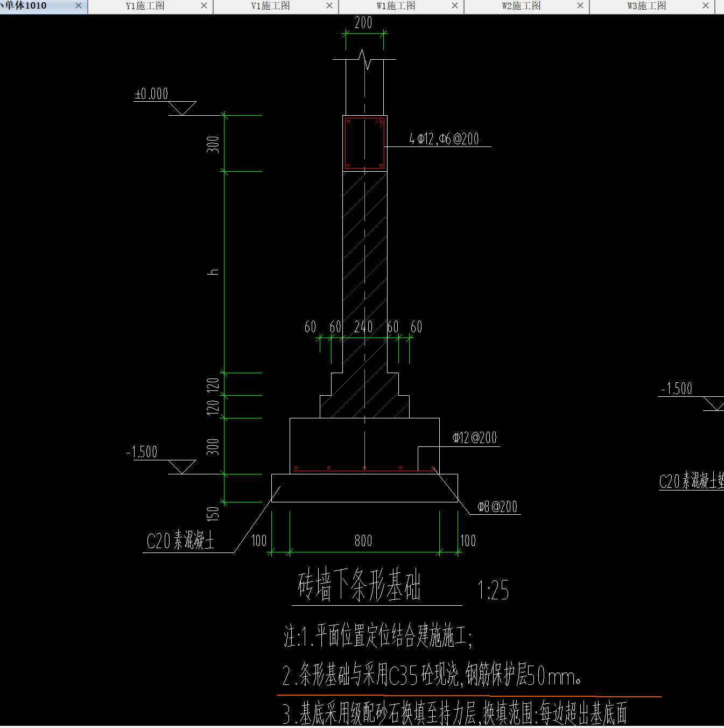Click note 2 about C35砼现浇

(x=432, y=675)
